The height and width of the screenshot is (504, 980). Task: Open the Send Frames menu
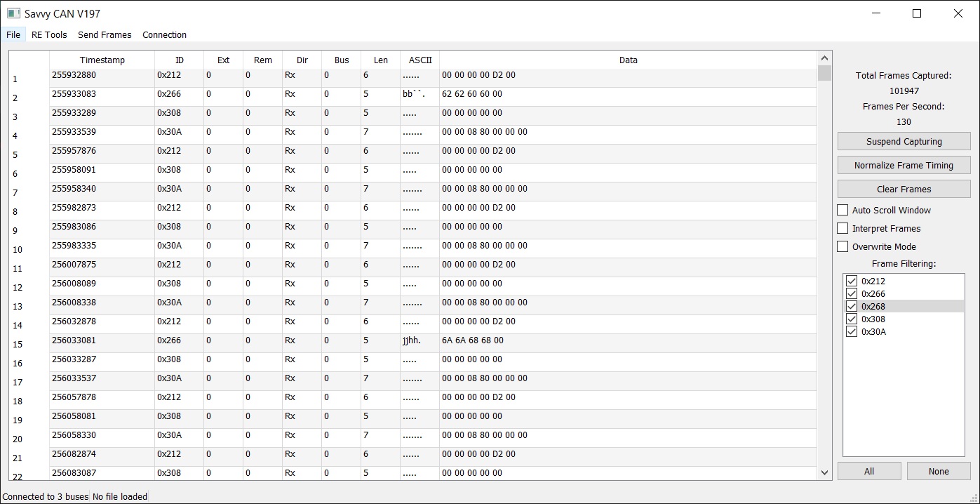tap(105, 34)
